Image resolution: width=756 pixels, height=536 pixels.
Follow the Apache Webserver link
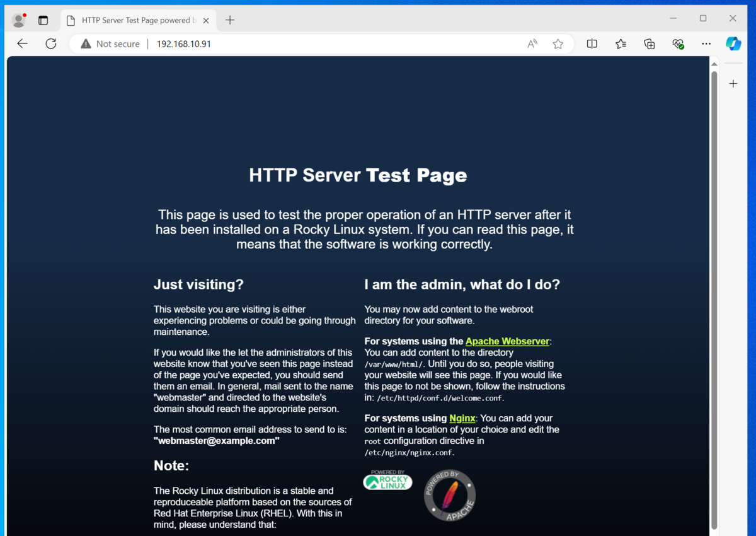point(507,341)
